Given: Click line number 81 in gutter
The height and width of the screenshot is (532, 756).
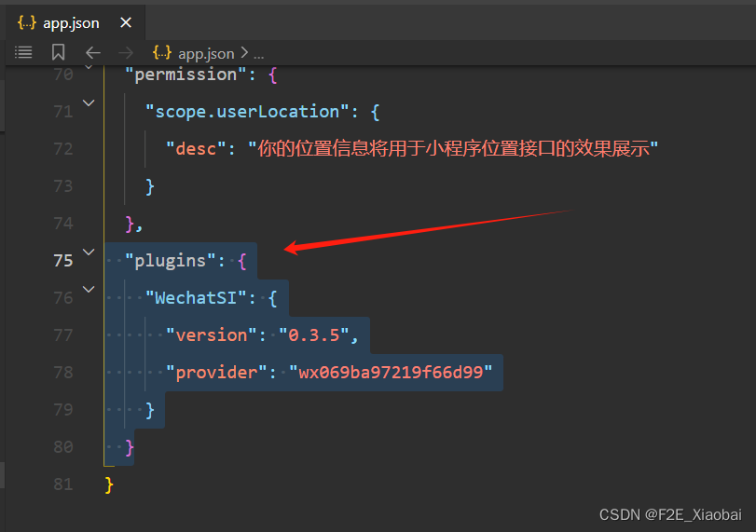Looking at the screenshot, I should (x=63, y=484).
